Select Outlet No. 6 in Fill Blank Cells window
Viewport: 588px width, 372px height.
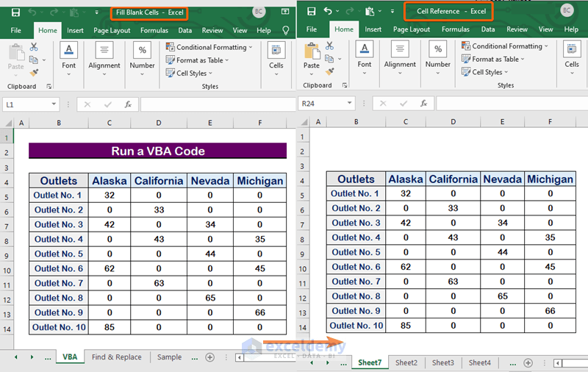59,268
